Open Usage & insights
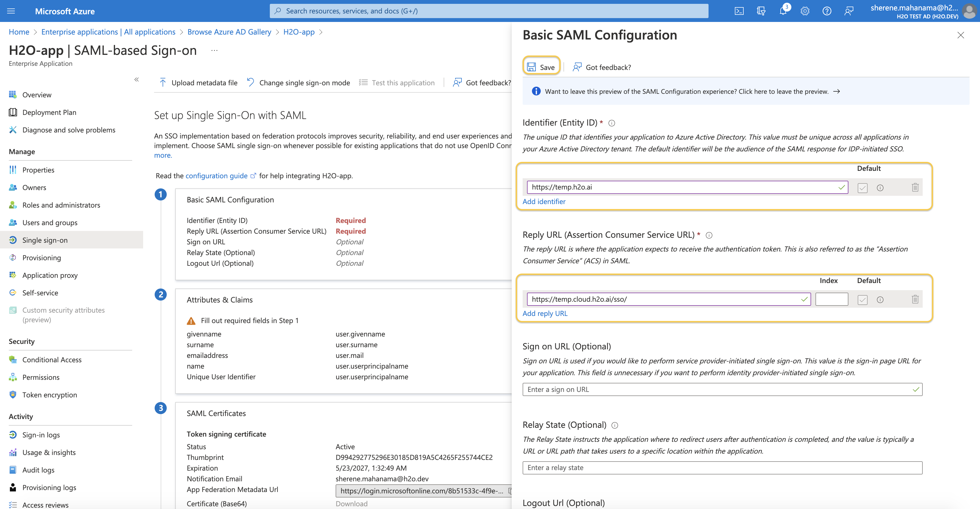 point(72,452)
